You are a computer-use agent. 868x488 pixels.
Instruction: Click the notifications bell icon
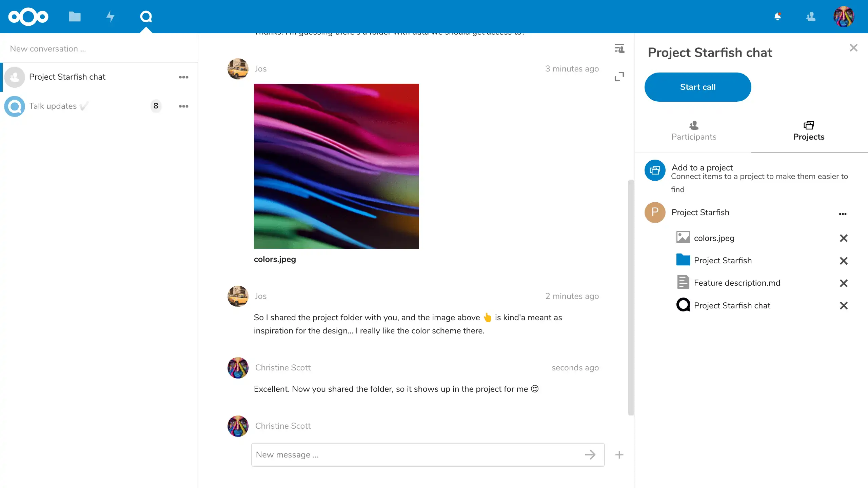pyautogui.click(x=777, y=16)
